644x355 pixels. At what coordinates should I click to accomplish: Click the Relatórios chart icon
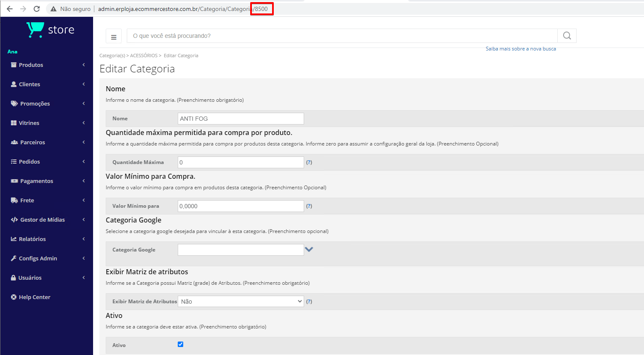pyautogui.click(x=14, y=239)
